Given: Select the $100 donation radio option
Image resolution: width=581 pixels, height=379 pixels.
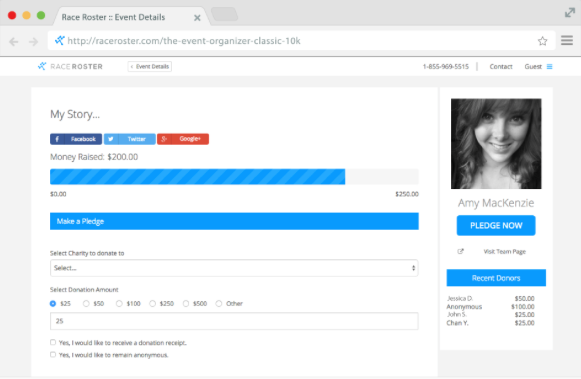Looking at the screenshot, I should tap(119, 303).
